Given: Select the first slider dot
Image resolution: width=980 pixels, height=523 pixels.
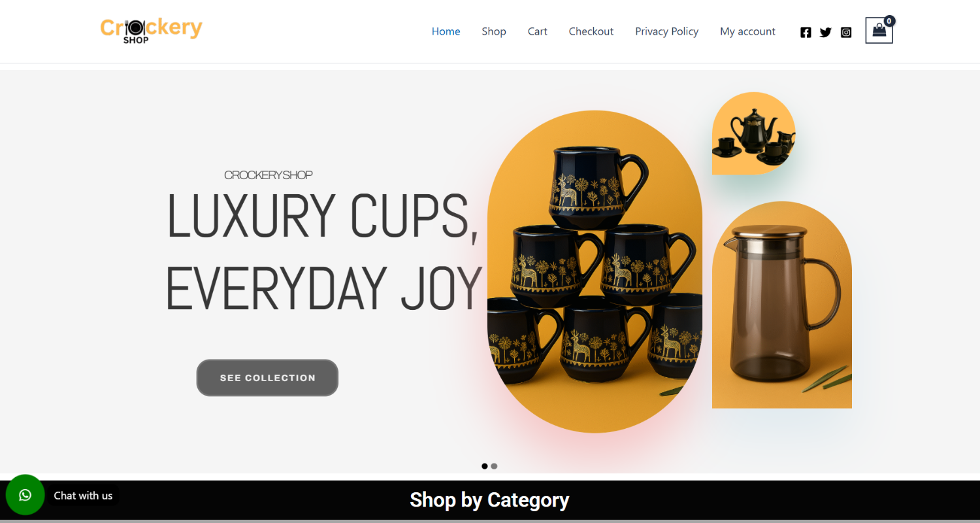Looking at the screenshot, I should pyautogui.click(x=485, y=466).
